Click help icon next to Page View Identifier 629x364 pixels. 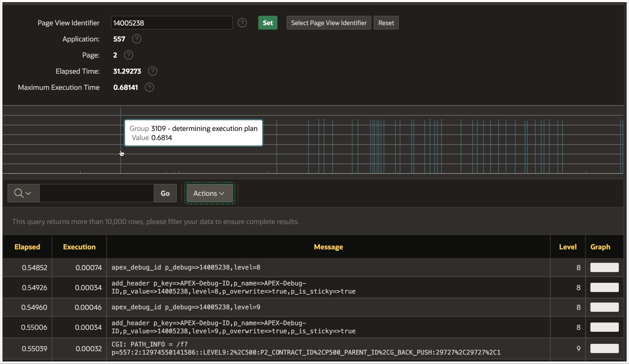pyautogui.click(x=242, y=23)
